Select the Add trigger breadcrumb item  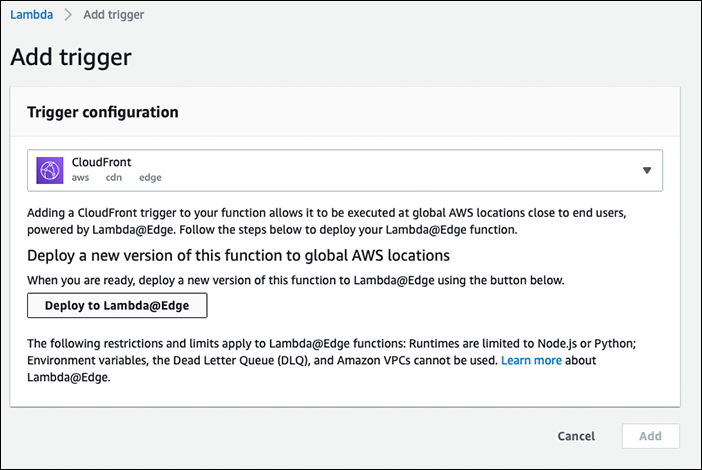[114, 15]
